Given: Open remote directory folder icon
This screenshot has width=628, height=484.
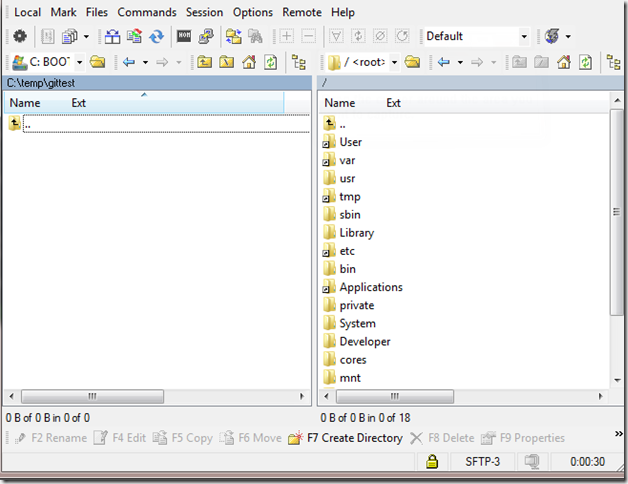Looking at the screenshot, I should click(413, 62).
